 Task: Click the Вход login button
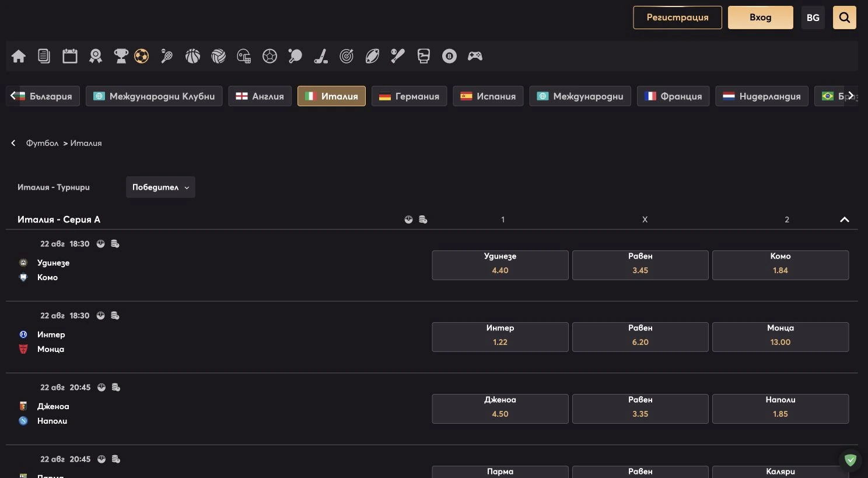(761, 18)
